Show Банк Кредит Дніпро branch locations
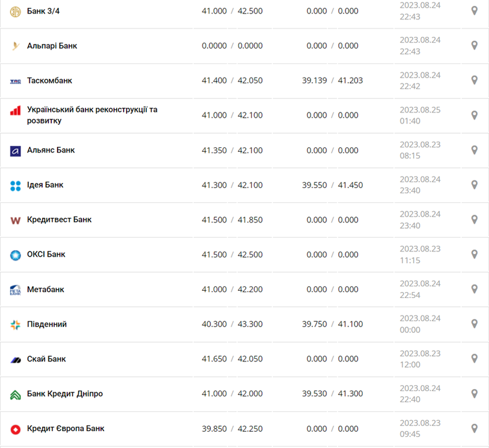 point(474,394)
